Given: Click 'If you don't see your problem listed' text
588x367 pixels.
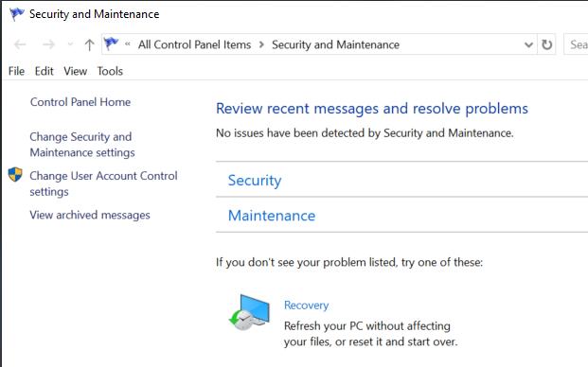Looking at the screenshot, I should point(349,262).
